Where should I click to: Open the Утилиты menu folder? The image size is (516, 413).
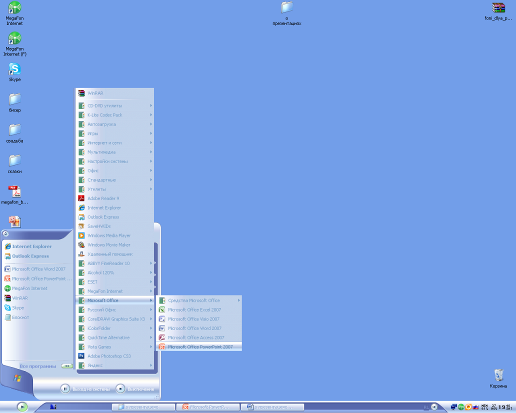click(115, 189)
